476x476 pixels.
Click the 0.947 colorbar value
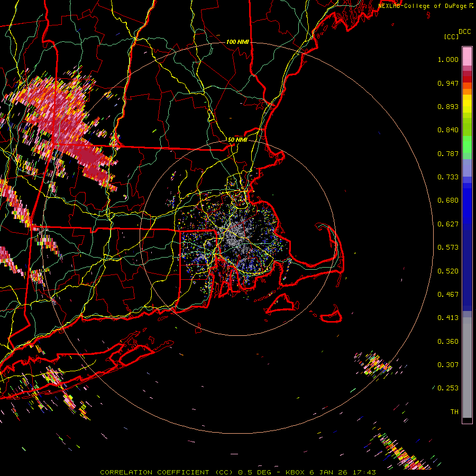[448, 83]
